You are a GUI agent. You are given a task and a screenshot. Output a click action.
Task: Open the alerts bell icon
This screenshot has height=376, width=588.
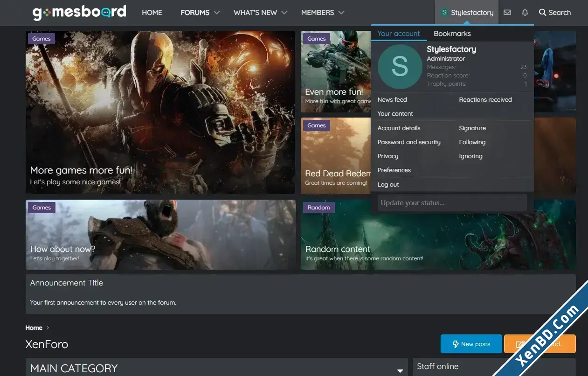pyautogui.click(x=525, y=13)
